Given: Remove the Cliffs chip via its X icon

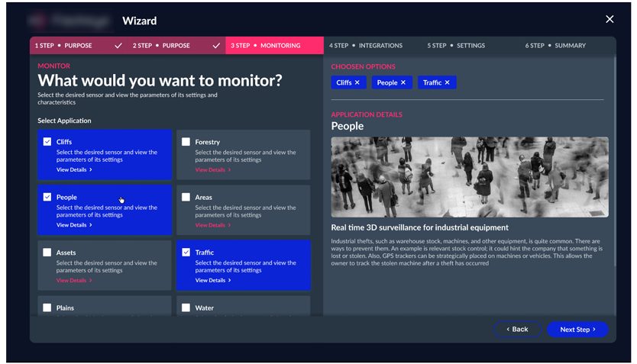Looking at the screenshot, I should [x=357, y=82].
